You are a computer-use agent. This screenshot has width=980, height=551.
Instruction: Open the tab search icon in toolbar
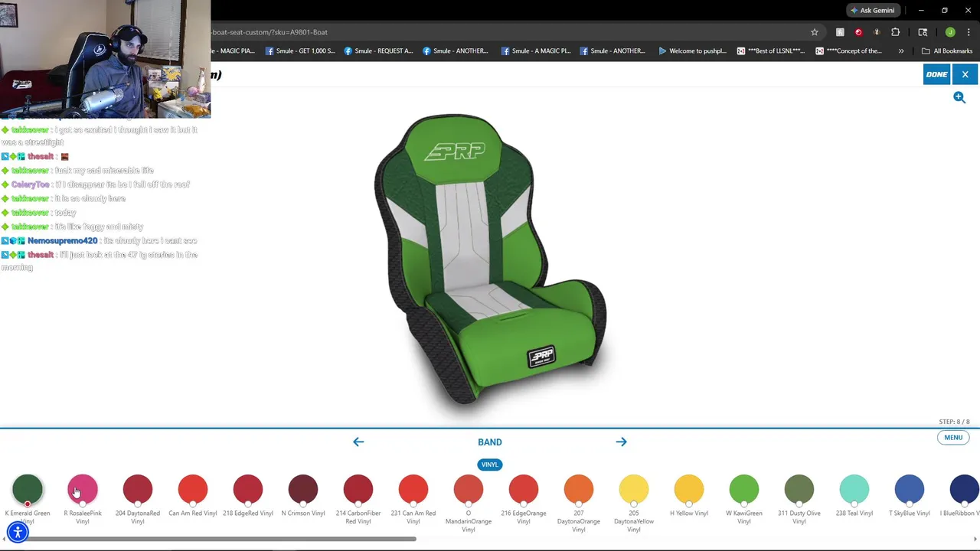923,32
